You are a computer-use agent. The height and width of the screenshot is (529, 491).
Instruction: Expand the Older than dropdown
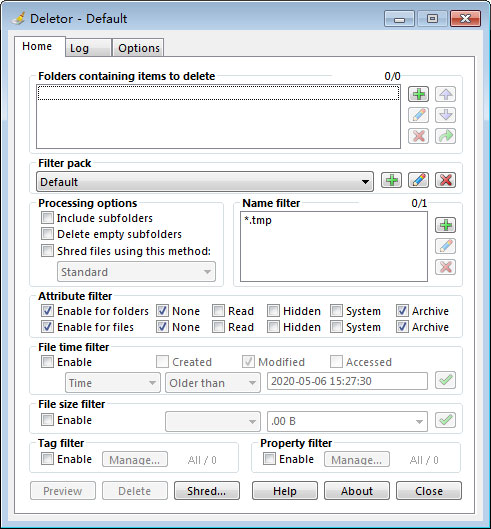(213, 383)
